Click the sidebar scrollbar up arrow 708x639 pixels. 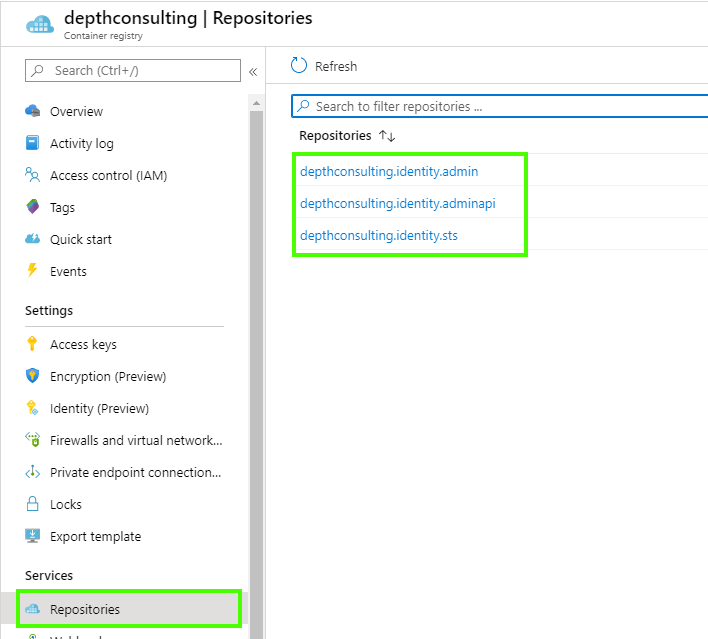coord(256,103)
